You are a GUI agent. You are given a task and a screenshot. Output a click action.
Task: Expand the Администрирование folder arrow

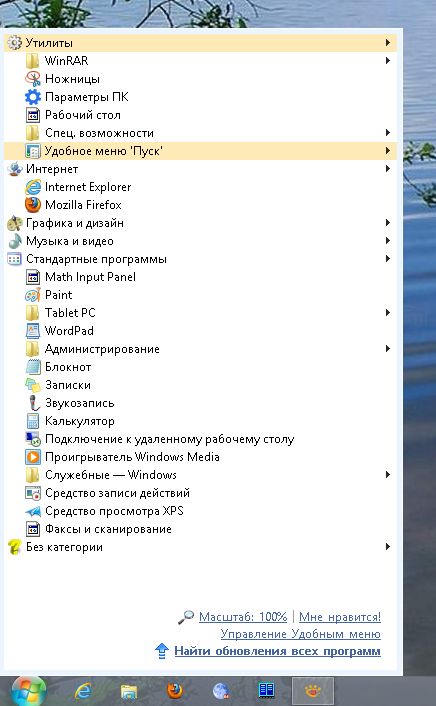pyautogui.click(x=388, y=349)
